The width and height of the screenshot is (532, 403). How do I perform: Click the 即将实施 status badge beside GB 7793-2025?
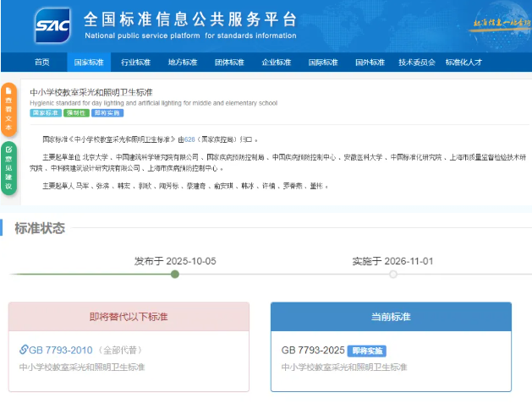[366, 351]
